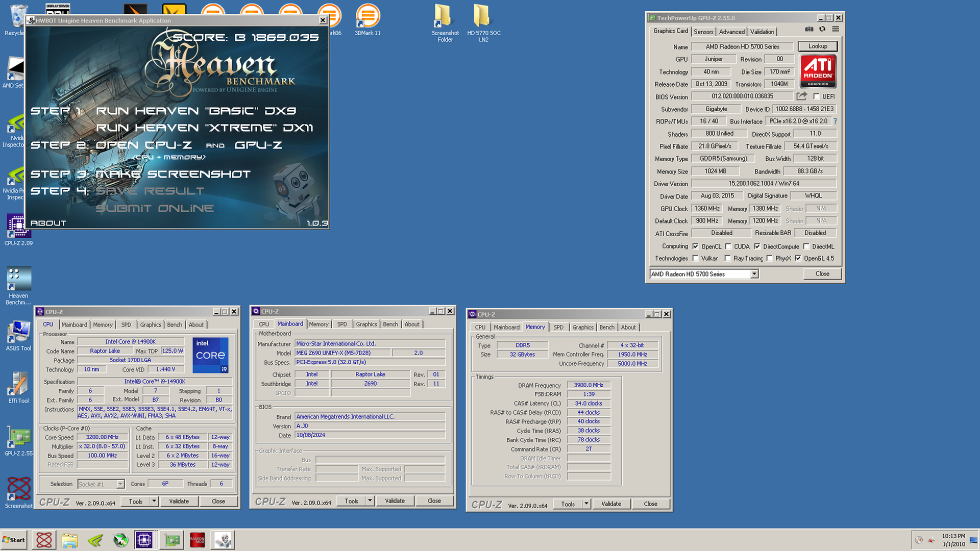Toggle the CUDA checkbox
This screenshot has height=551, width=980.
[x=728, y=246]
